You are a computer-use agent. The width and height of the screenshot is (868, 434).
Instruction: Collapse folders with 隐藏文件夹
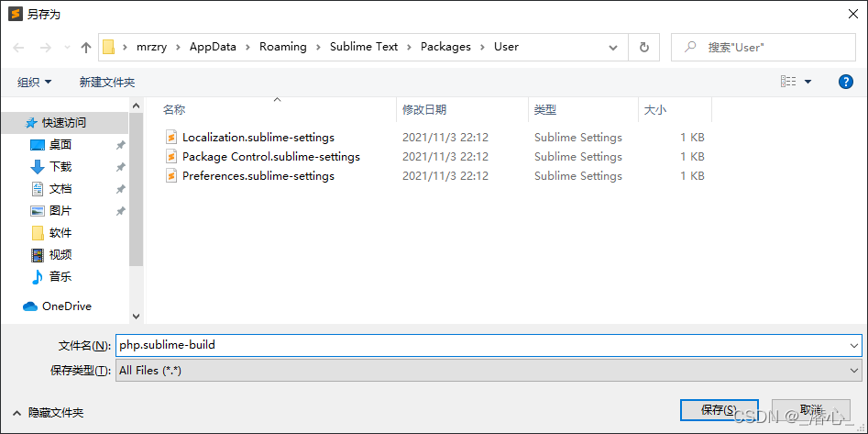tap(49, 412)
